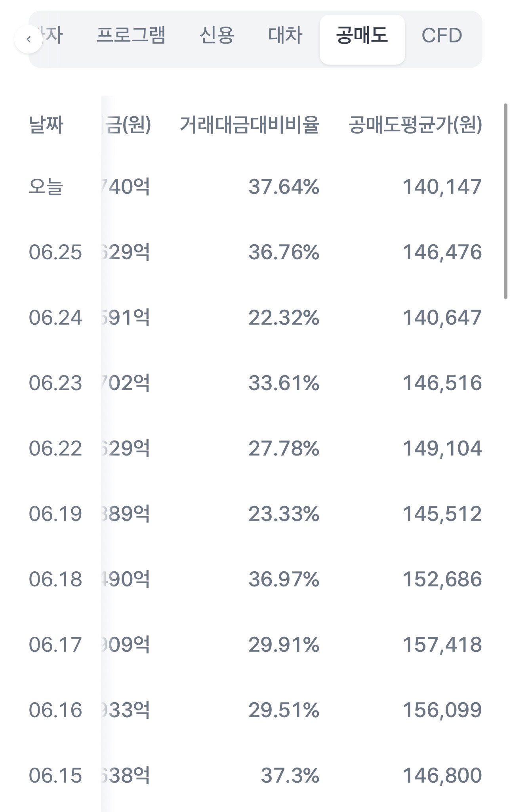Click the 152,686 average price value
Viewport: 511px width, 812px height.
point(442,579)
